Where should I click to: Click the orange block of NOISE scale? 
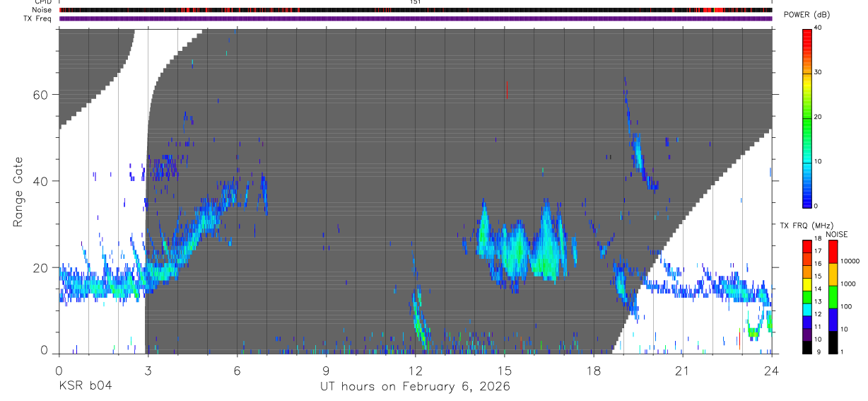click(833, 274)
